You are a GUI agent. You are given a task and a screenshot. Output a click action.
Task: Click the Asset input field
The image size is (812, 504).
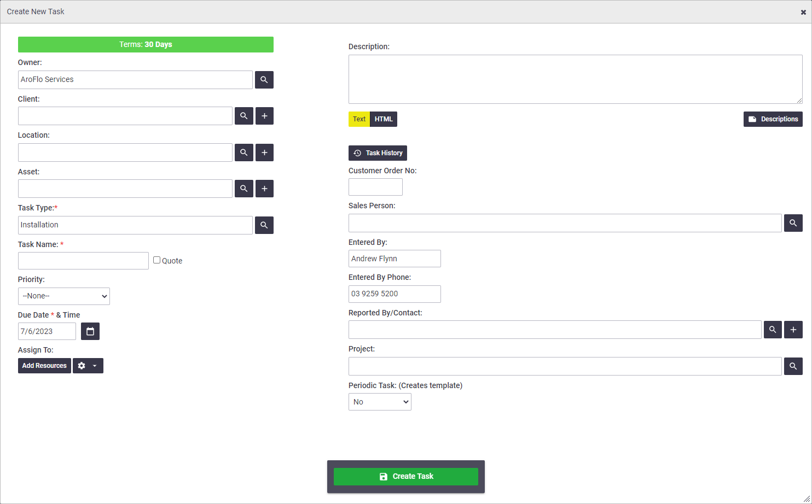pyautogui.click(x=125, y=189)
